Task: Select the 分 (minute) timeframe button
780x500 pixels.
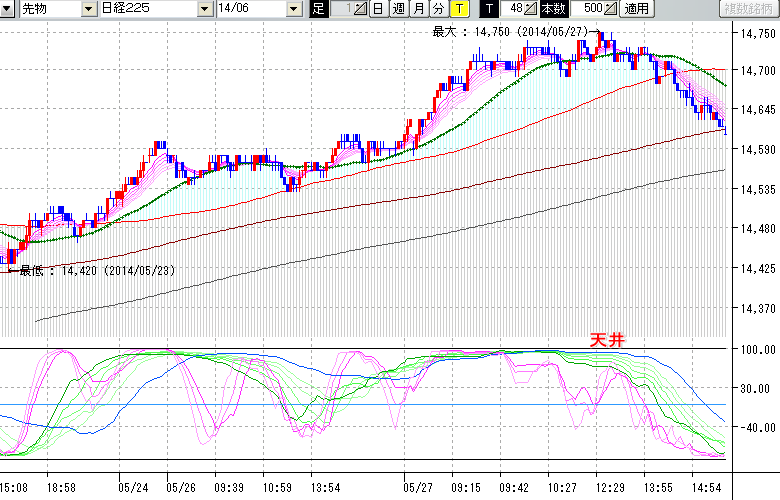Action: 438,9
